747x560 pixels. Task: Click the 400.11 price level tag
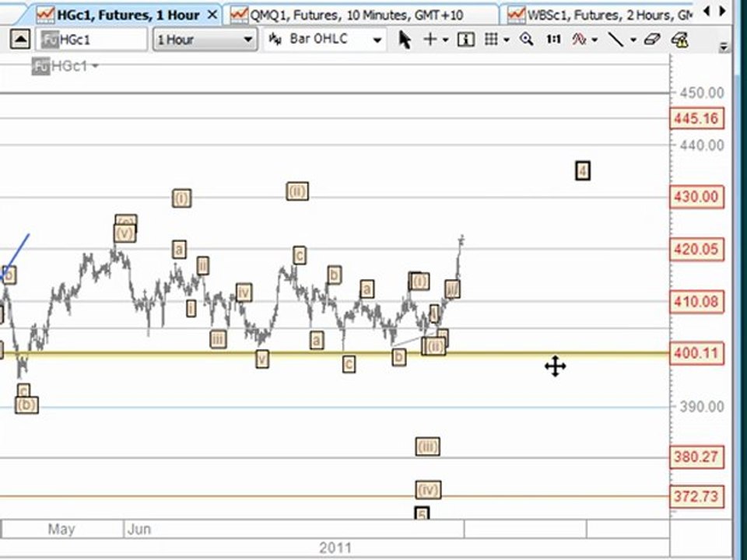coord(696,353)
